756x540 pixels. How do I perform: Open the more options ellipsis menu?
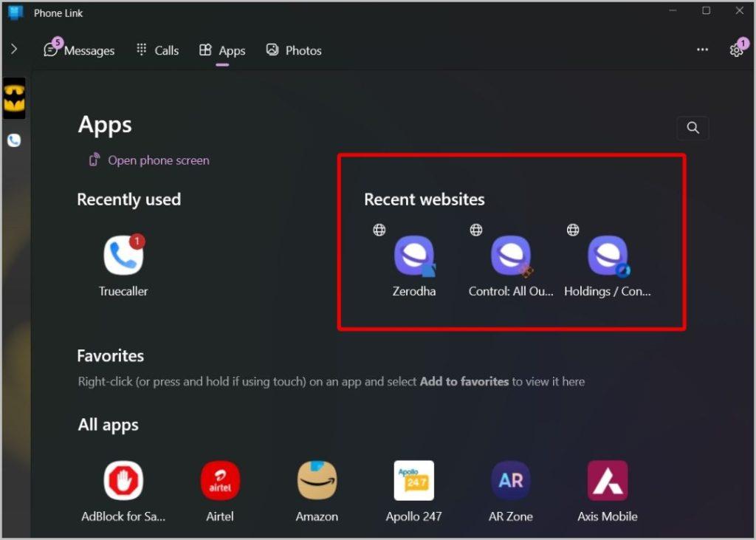point(703,49)
